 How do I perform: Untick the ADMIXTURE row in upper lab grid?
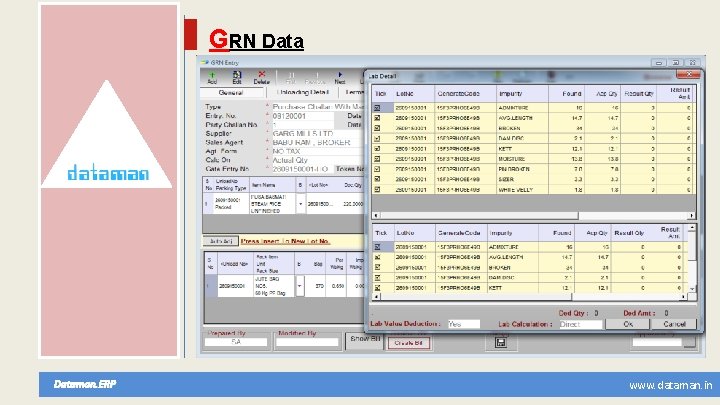[377, 107]
